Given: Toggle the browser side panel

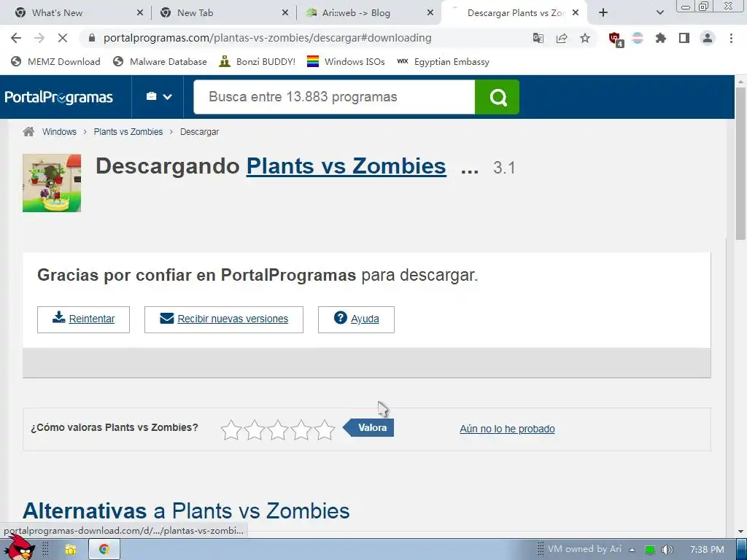Looking at the screenshot, I should click(684, 38).
